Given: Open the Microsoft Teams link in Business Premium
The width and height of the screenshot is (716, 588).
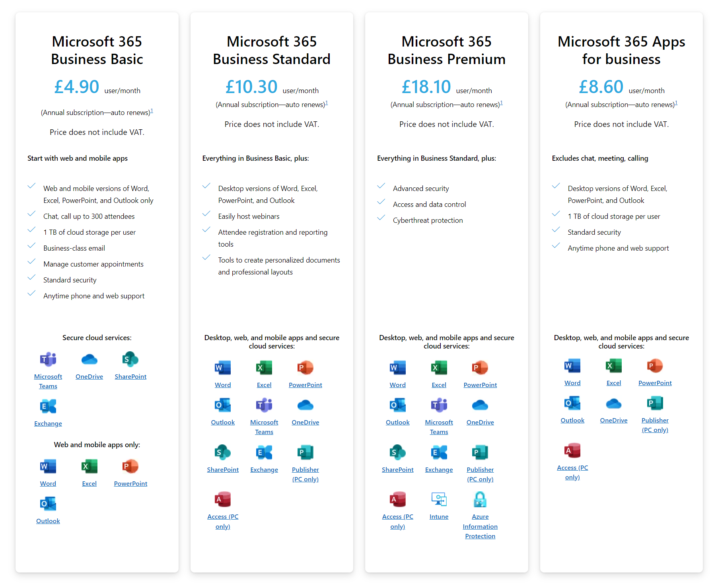Looking at the screenshot, I should tap(439, 427).
